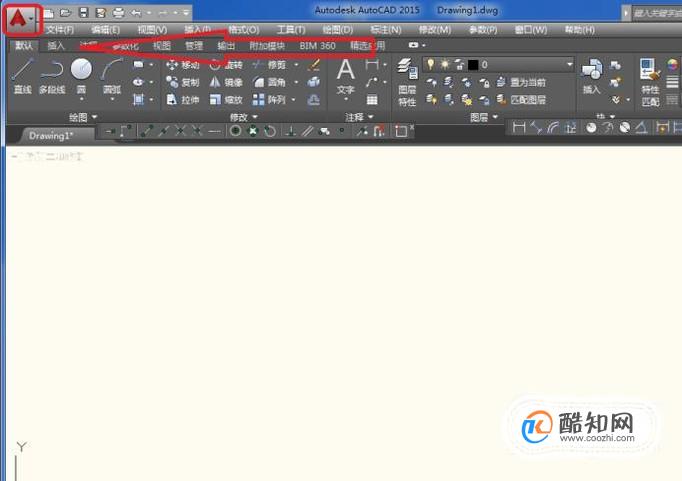Open the 文件(F) menu
This screenshot has height=481, width=682.
60,30
